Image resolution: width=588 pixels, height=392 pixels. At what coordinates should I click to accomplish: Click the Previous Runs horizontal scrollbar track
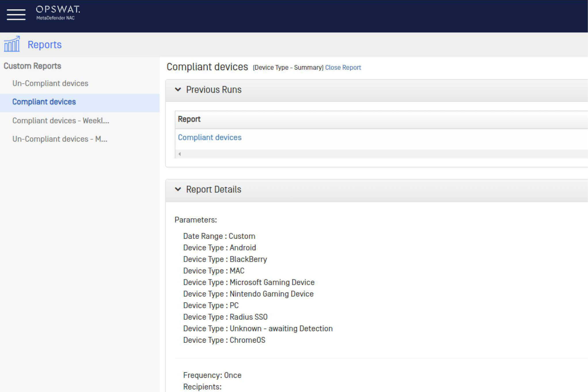[374, 154]
